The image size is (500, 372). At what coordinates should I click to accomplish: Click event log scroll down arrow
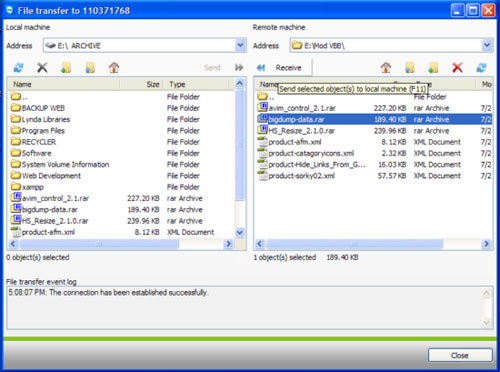[x=486, y=322]
